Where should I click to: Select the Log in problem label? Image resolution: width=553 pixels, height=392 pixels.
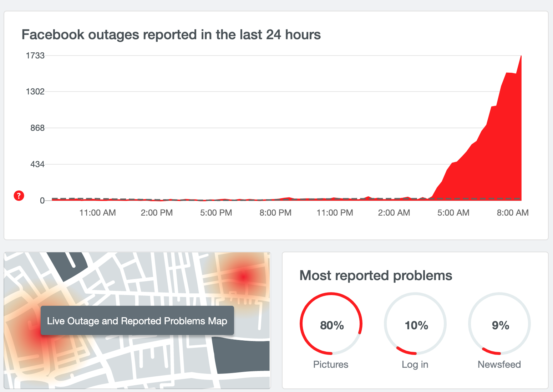[x=415, y=364]
